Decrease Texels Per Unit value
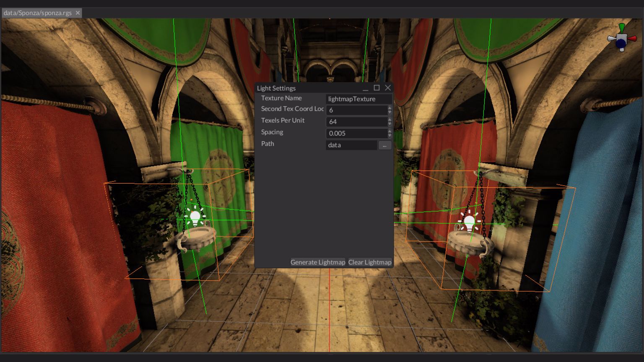Viewport: 644px width, 362px height. 390,124
